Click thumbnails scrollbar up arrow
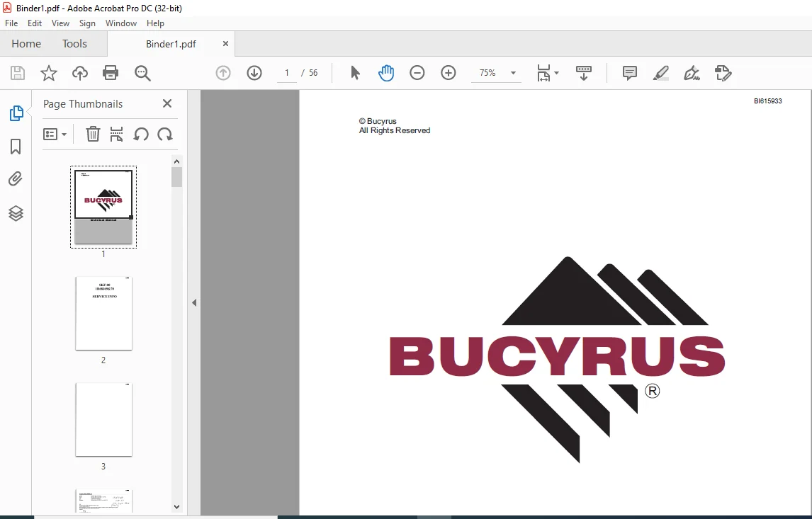 tap(176, 161)
